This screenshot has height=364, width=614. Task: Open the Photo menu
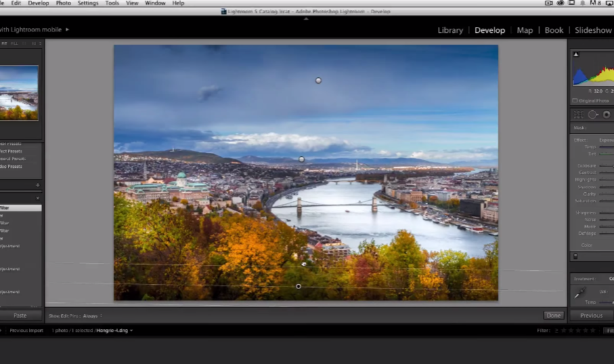tap(63, 3)
